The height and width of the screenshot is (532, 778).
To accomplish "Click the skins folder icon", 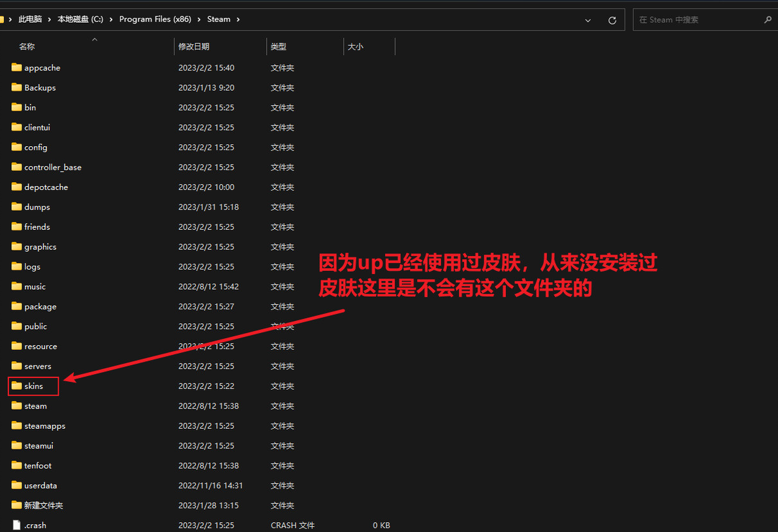I will 16,386.
